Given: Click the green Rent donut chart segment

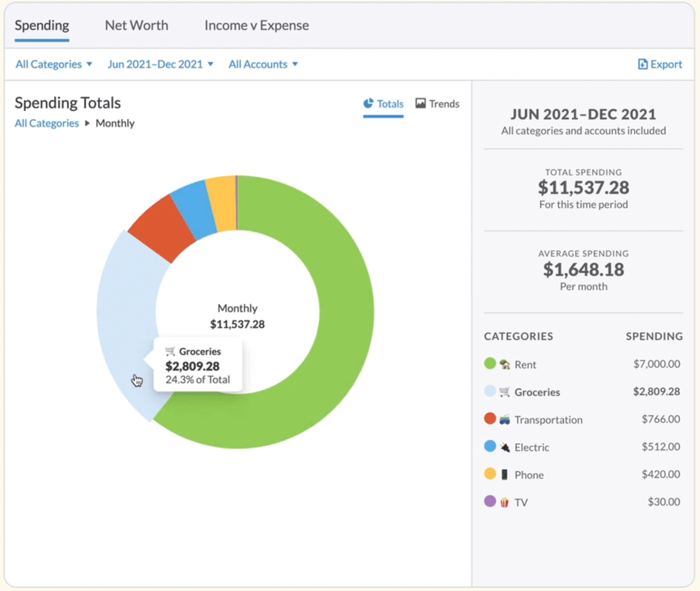Looking at the screenshot, I should [344, 315].
